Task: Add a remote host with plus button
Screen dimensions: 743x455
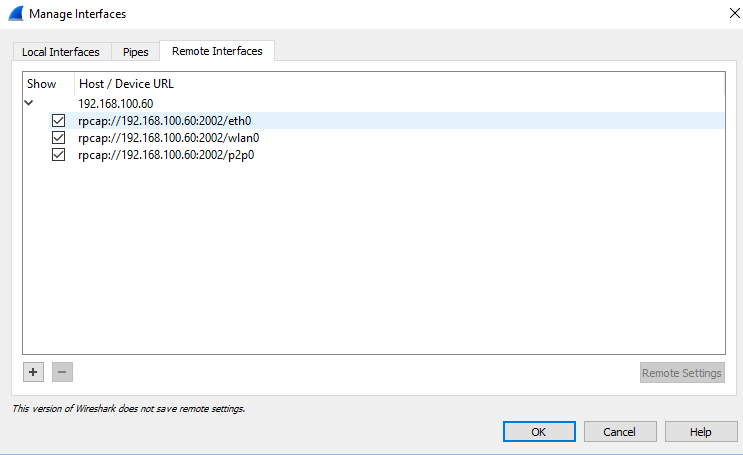Action: coord(33,372)
